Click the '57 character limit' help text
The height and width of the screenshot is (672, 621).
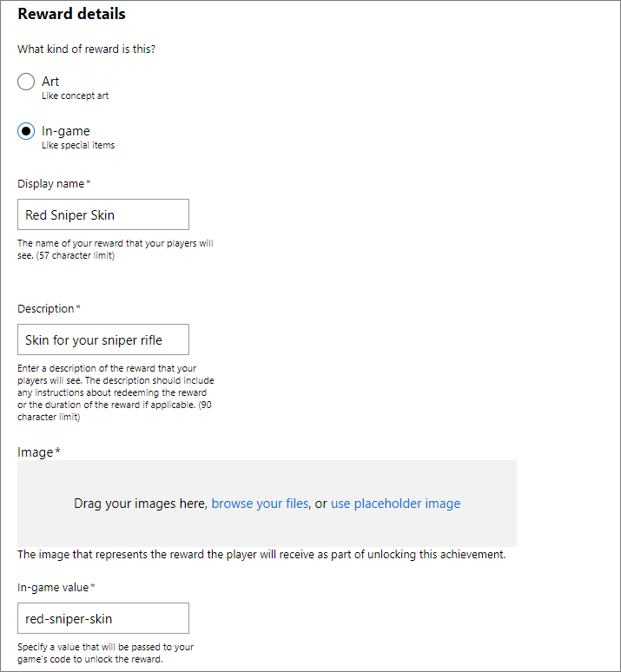(115, 249)
